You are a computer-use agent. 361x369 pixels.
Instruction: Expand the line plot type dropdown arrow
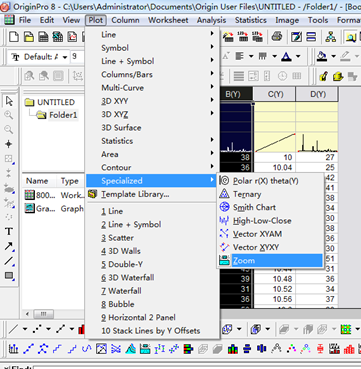[x=25, y=329]
